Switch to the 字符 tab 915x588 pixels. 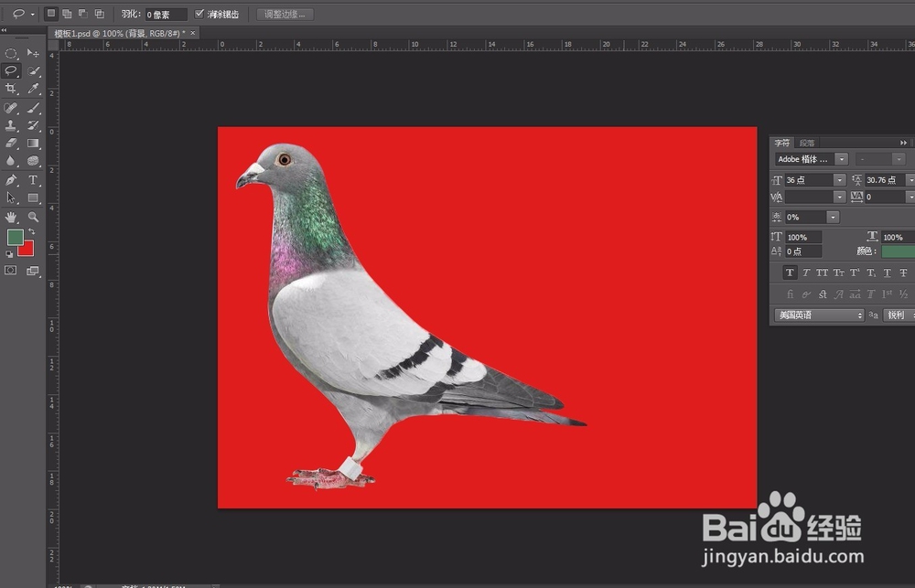pyautogui.click(x=782, y=143)
